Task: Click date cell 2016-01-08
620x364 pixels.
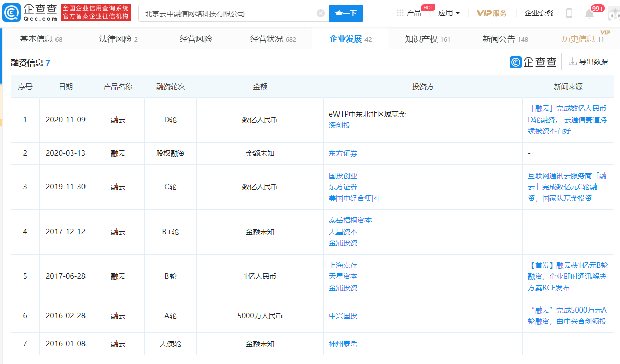Action: [66, 344]
